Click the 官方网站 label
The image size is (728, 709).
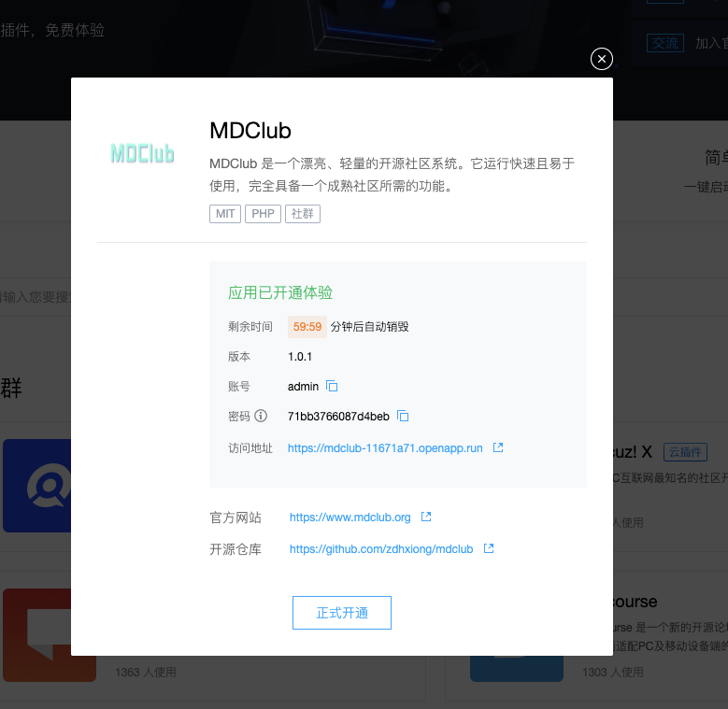click(x=236, y=518)
